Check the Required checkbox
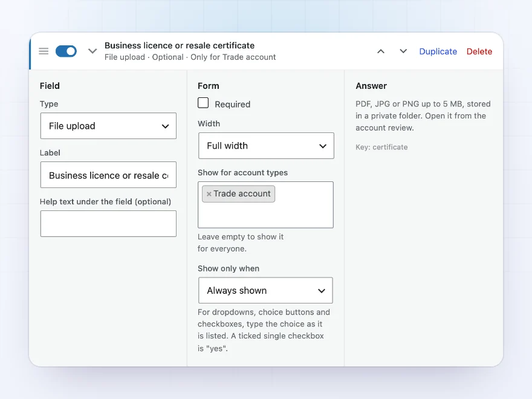 [x=203, y=103]
